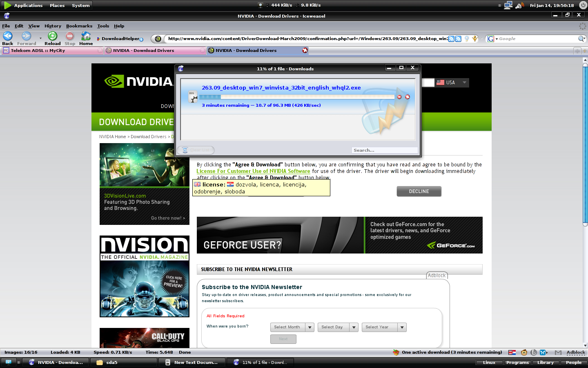Click the Download Drivers breadcrumb link
Viewport: 588px width, 368px height.
pos(149,137)
